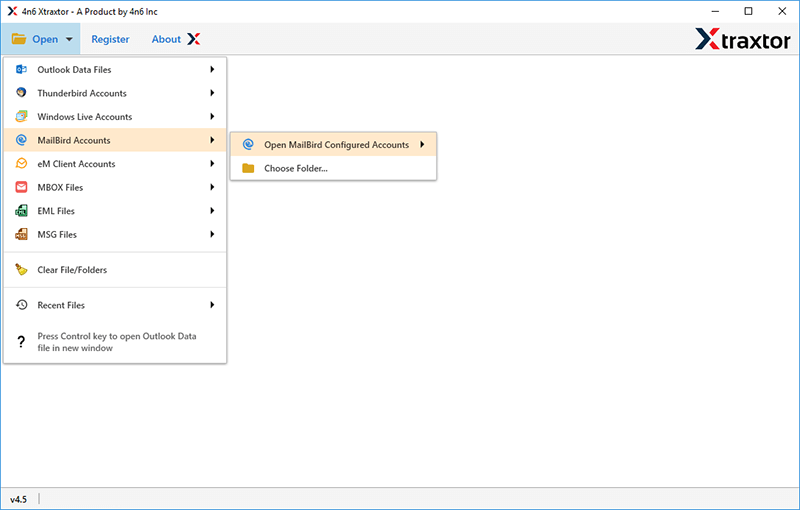Image resolution: width=800 pixels, height=510 pixels.
Task: Click the Open folder icon in toolbar
Action: [x=19, y=39]
